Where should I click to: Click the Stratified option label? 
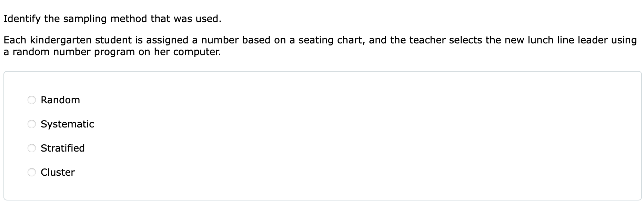coord(63,148)
